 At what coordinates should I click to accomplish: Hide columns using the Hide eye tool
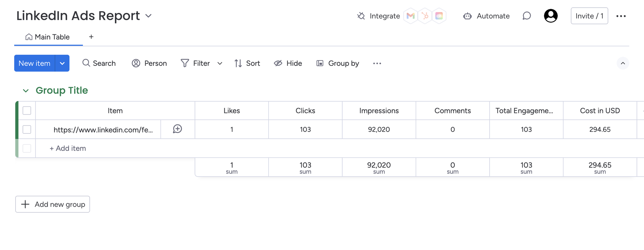[288, 63]
